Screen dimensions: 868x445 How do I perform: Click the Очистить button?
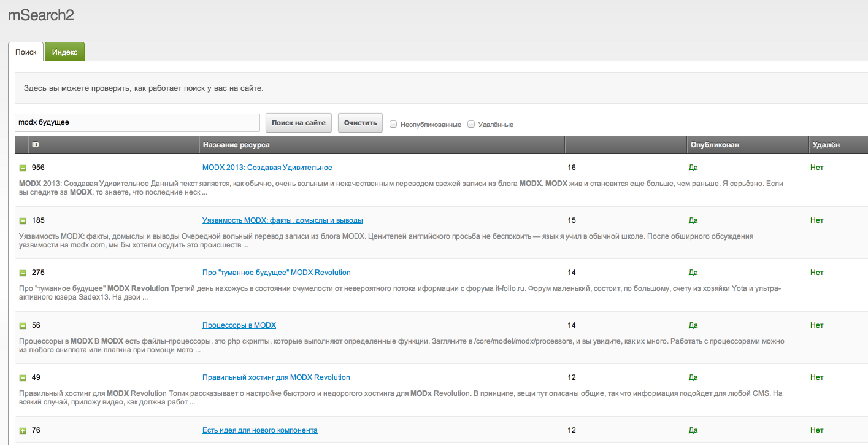pos(360,123)
